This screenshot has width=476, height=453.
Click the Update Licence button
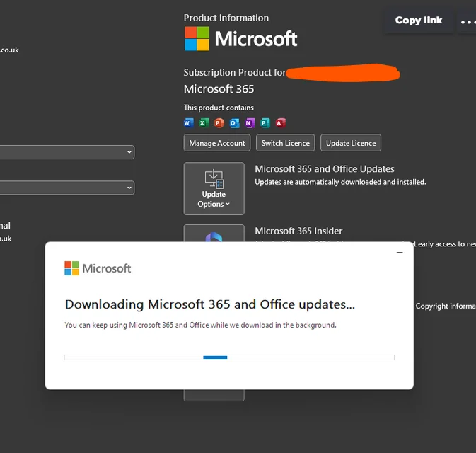point(351,143)
